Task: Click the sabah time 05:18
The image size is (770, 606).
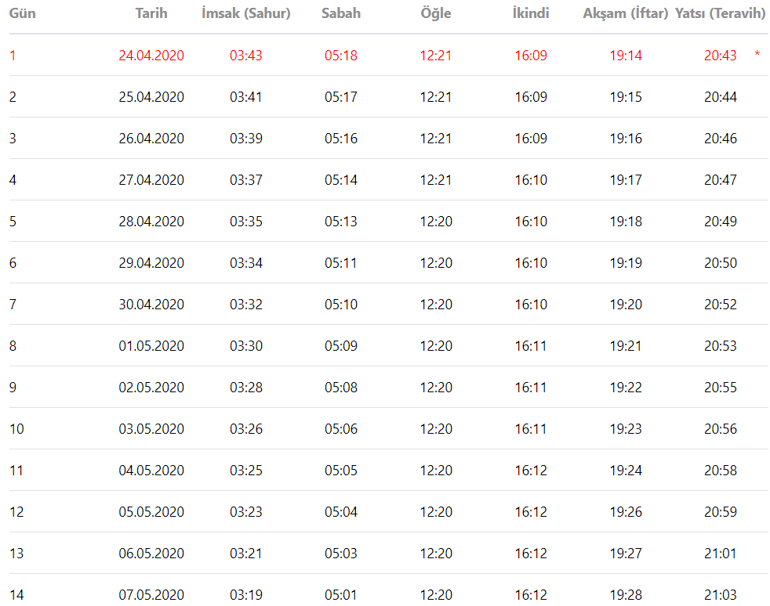Action: click(341, 55)
